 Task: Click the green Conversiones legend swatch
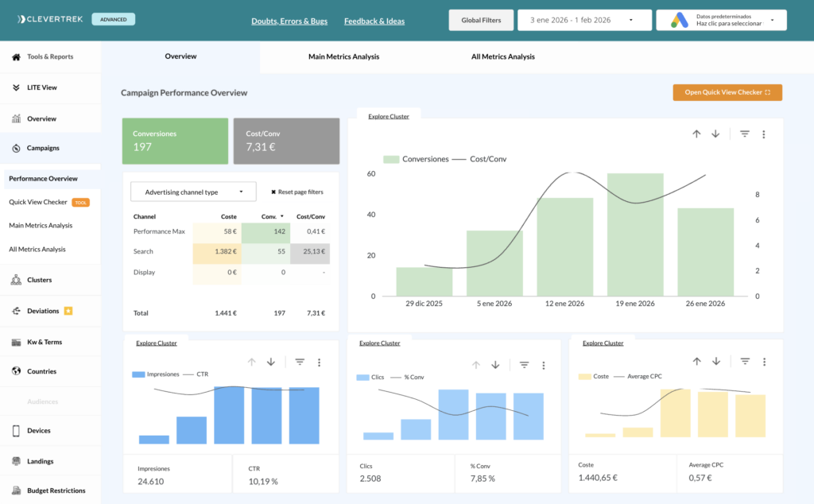(x=390, y=159)
